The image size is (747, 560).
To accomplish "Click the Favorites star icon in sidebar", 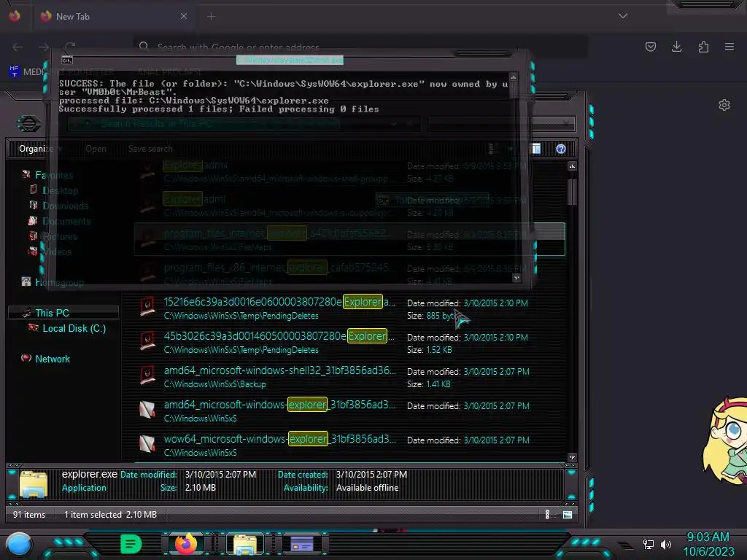I will click(26, 175).
